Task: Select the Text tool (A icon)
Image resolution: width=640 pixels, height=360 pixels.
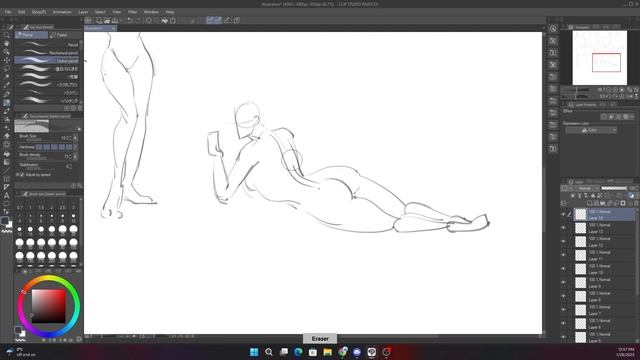Action: click(x=7, y=196)
